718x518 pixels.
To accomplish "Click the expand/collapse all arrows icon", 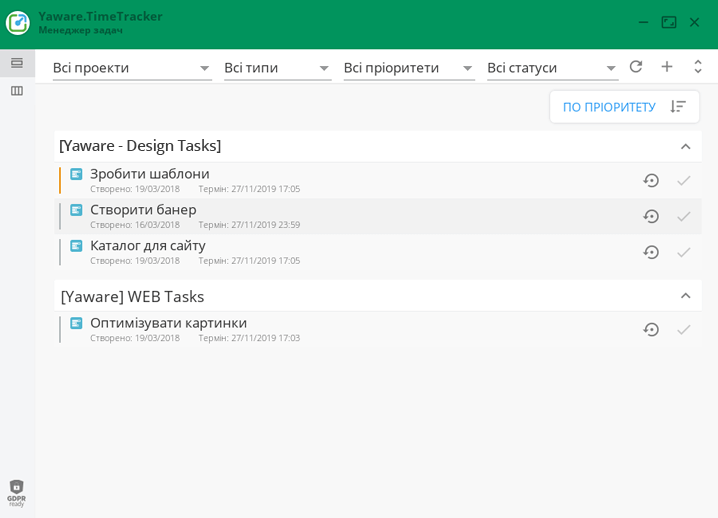I will pos(698,67).
